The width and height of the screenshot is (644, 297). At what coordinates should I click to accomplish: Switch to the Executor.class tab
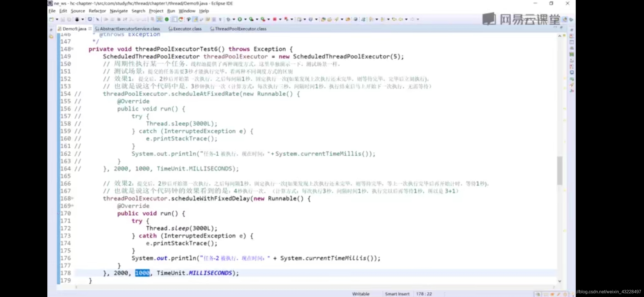pyautogui.click(x=185, y=29)
